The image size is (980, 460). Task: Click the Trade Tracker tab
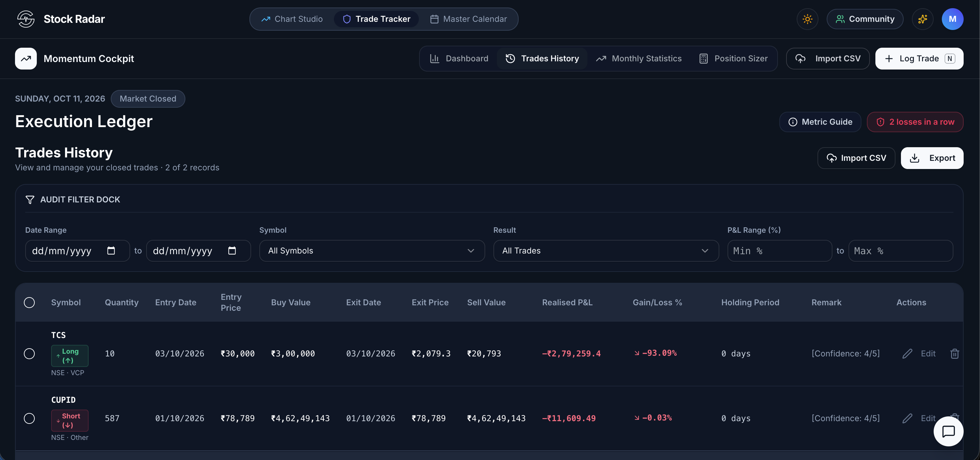pyautogui.click(x=376, y=19)
